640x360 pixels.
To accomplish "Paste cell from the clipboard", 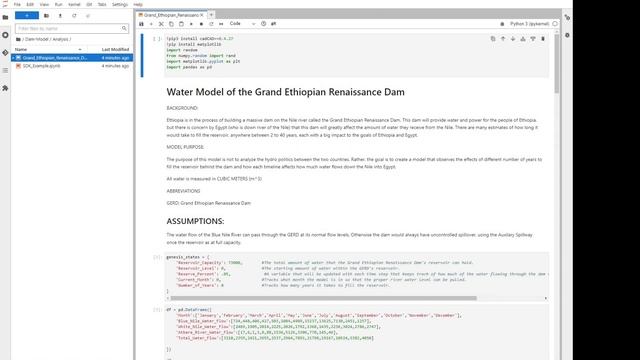I will [181, 24].
